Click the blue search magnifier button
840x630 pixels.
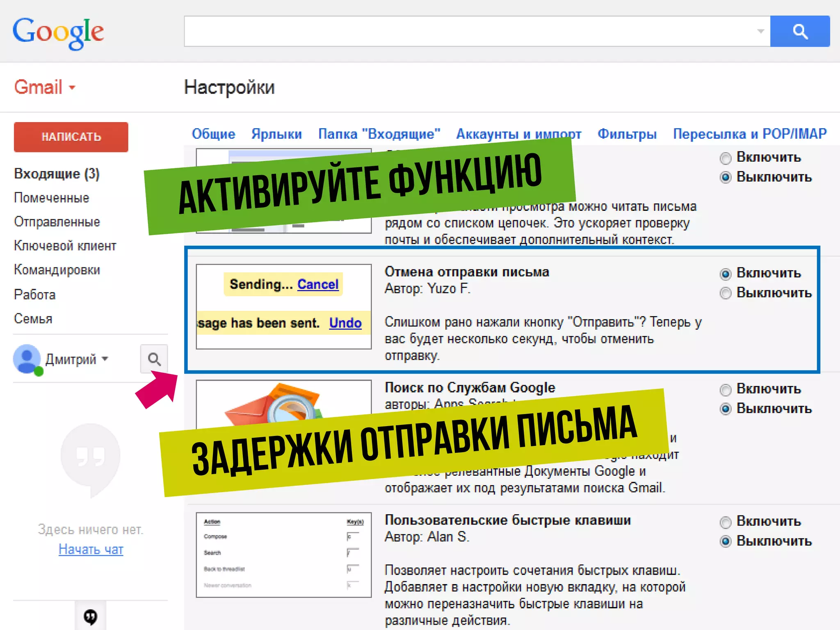pyautogui.click(x=799, y=31)
